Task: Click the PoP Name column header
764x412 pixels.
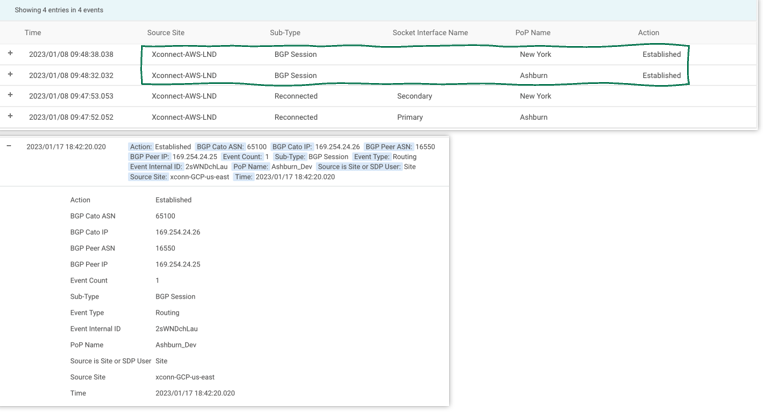Action: click(x=535, y=33)
